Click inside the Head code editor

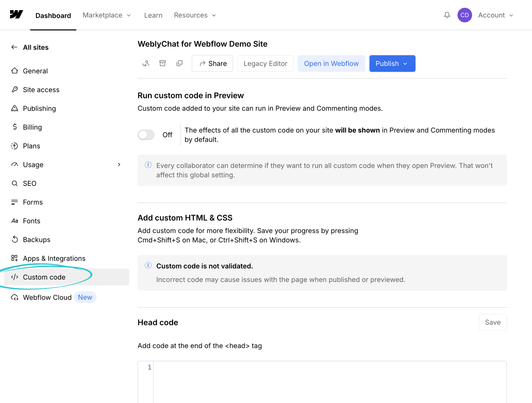tap(329, 382)
